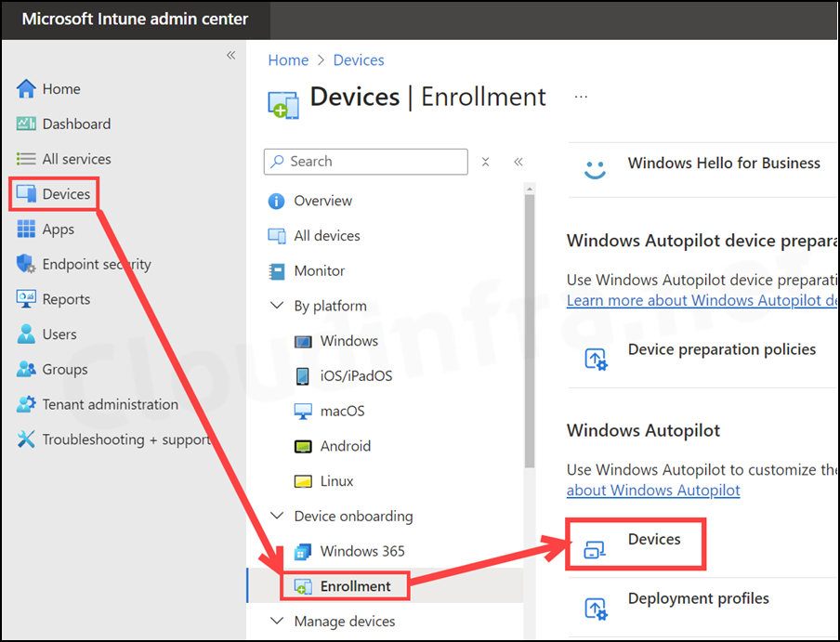Open the about Windows Autopilot link
840x642 pixels.
click(653, 491)
